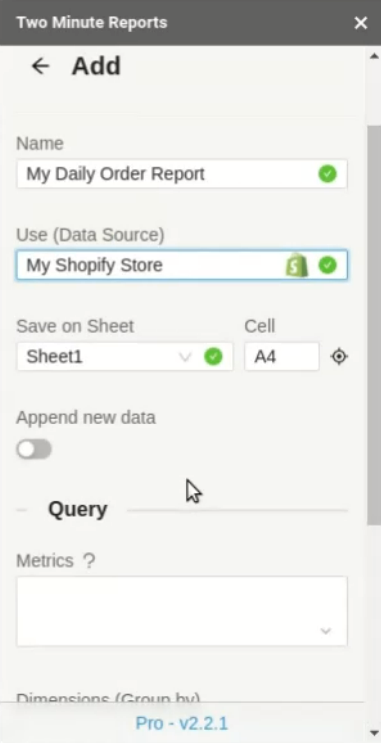Go back using the left arrow

(x=40, y=66)
